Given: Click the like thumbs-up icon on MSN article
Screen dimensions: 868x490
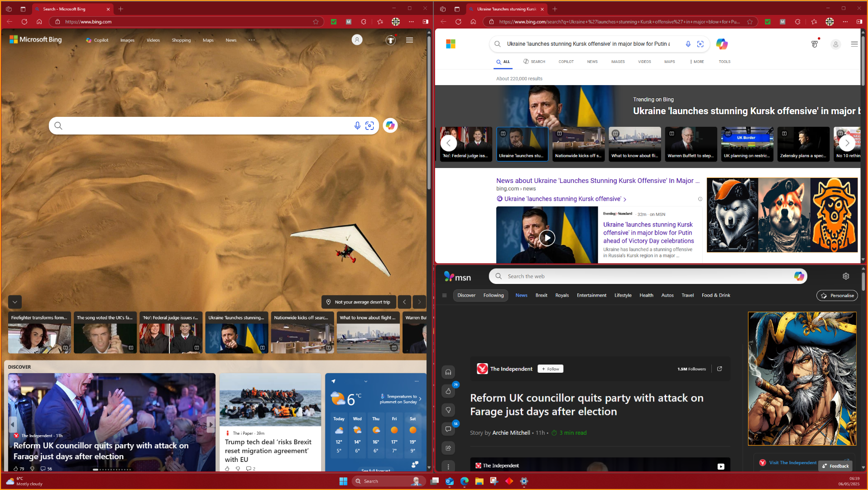Looking at the screenshot, I should [448, 391].
